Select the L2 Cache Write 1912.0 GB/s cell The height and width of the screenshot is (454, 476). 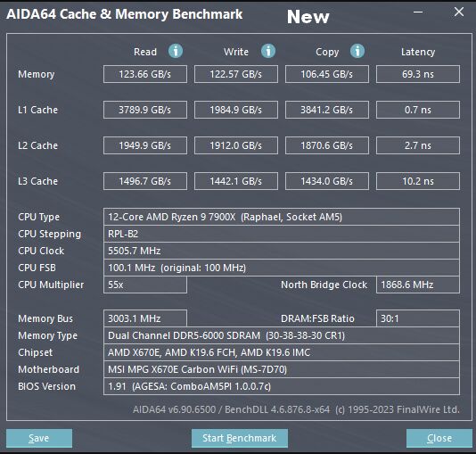point(236,145)
